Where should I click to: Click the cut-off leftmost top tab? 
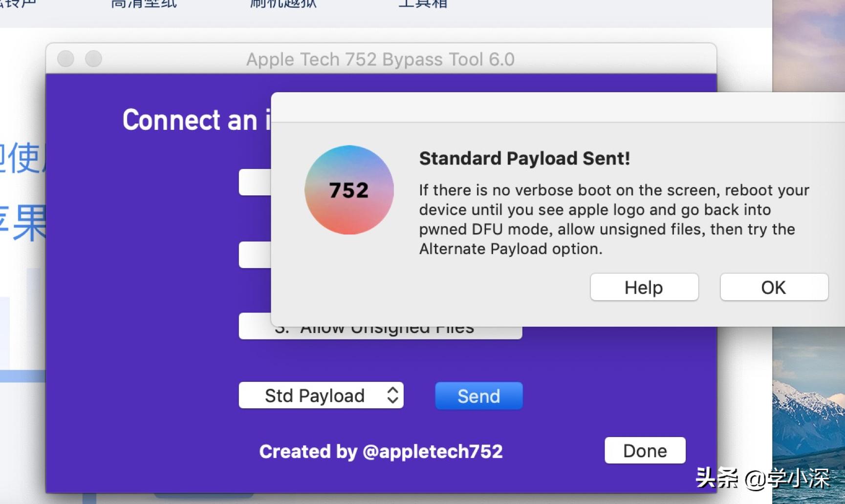click(x=18, y=4)
